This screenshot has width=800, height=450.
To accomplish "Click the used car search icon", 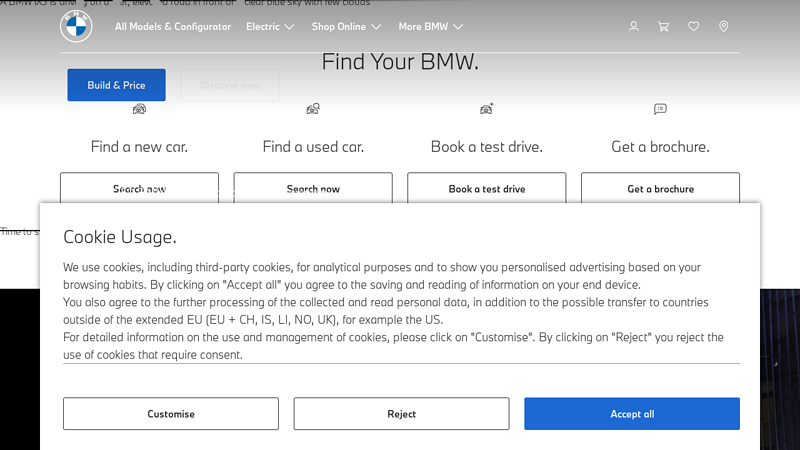I will (x=313, y=109).
